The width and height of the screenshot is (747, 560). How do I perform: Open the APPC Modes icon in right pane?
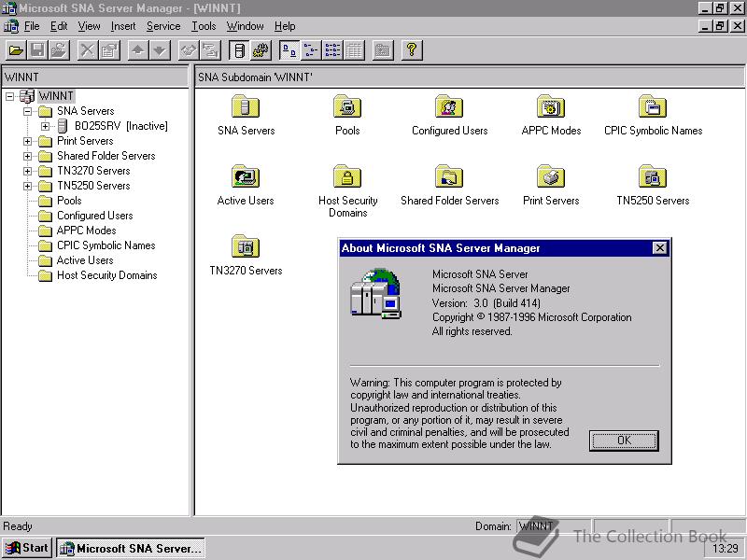(551, 106)
